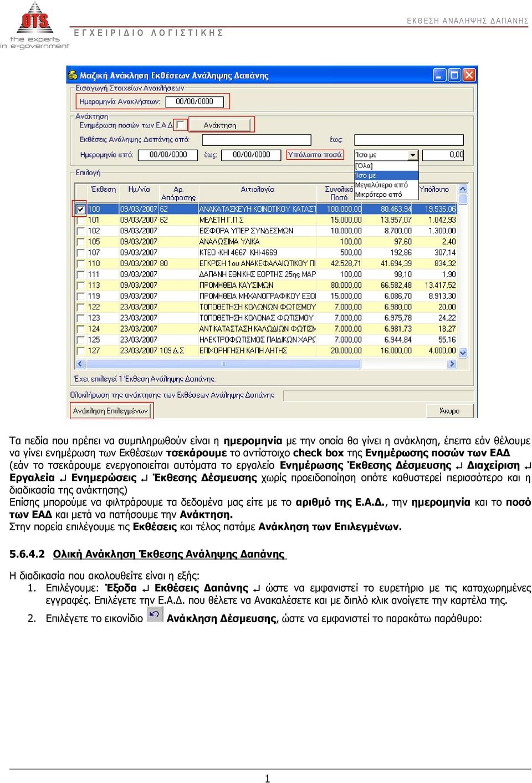
Task: Tick the checkbox for Έκθεση 101
Action: coord(81,220)
